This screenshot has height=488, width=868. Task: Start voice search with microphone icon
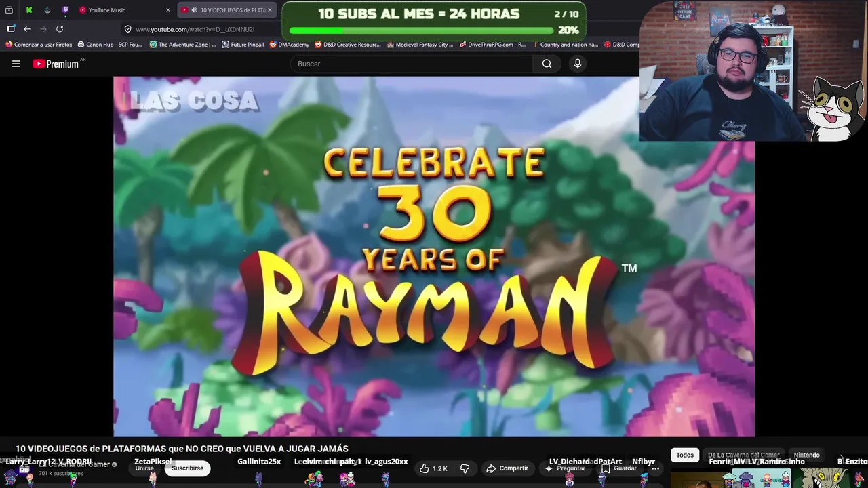[578, 64]
